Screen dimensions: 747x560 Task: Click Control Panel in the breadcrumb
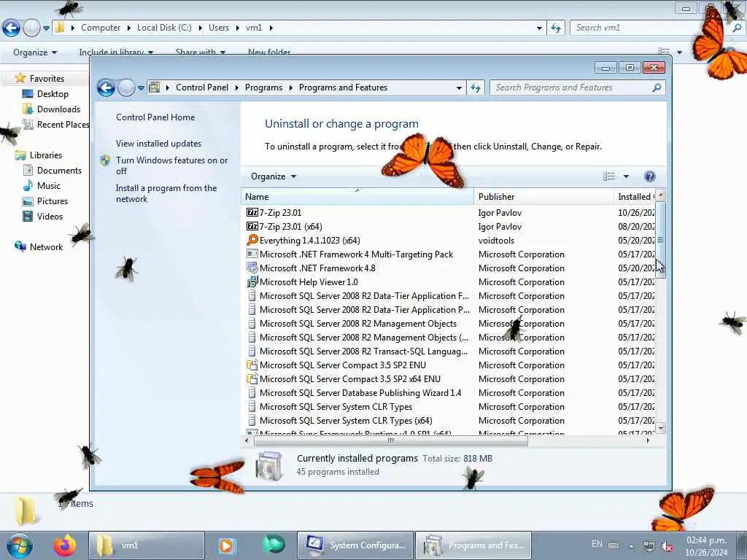(x=202, y=87)
